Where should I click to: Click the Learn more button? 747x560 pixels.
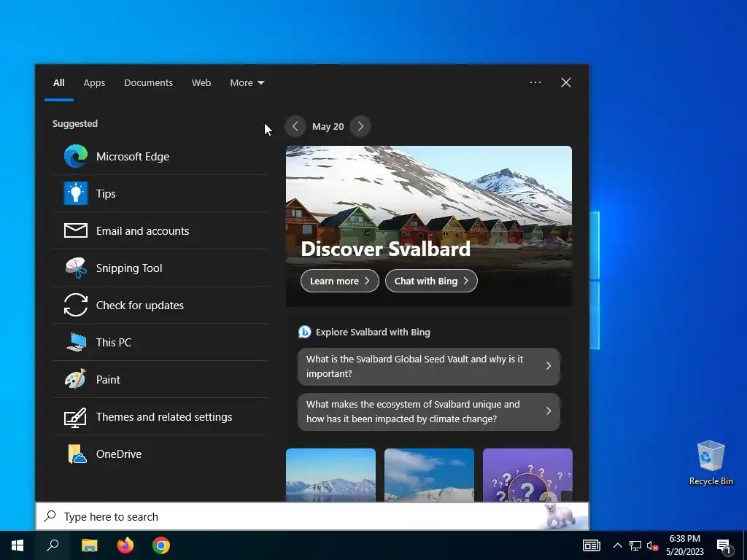340,281
